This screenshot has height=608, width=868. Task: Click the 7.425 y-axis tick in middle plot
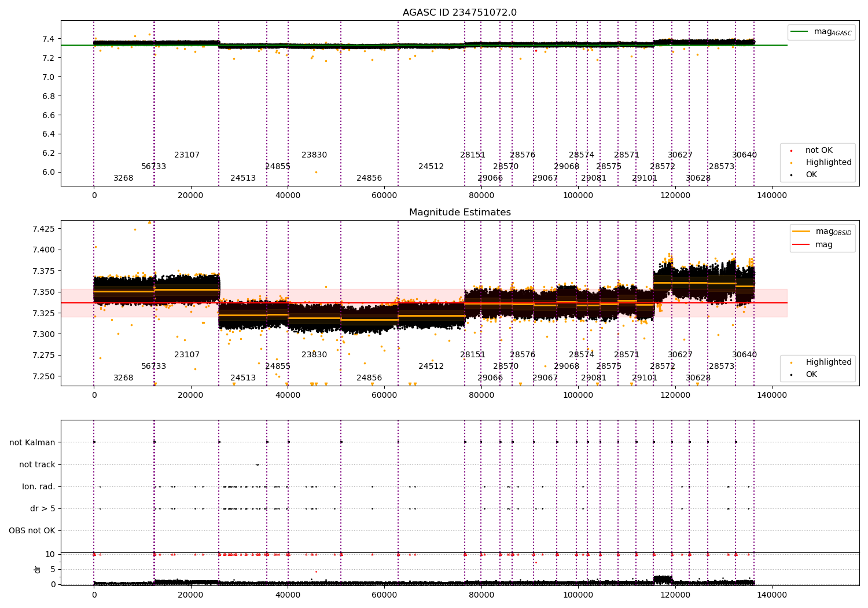[44, 229]
